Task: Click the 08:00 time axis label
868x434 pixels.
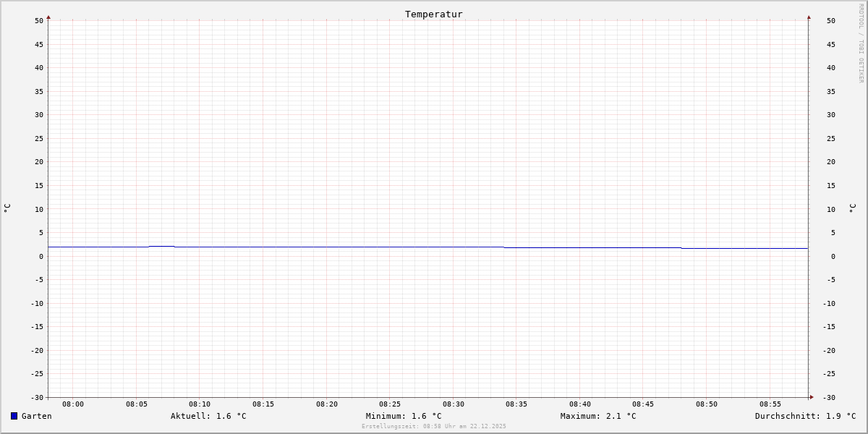Action: [73, 404]
